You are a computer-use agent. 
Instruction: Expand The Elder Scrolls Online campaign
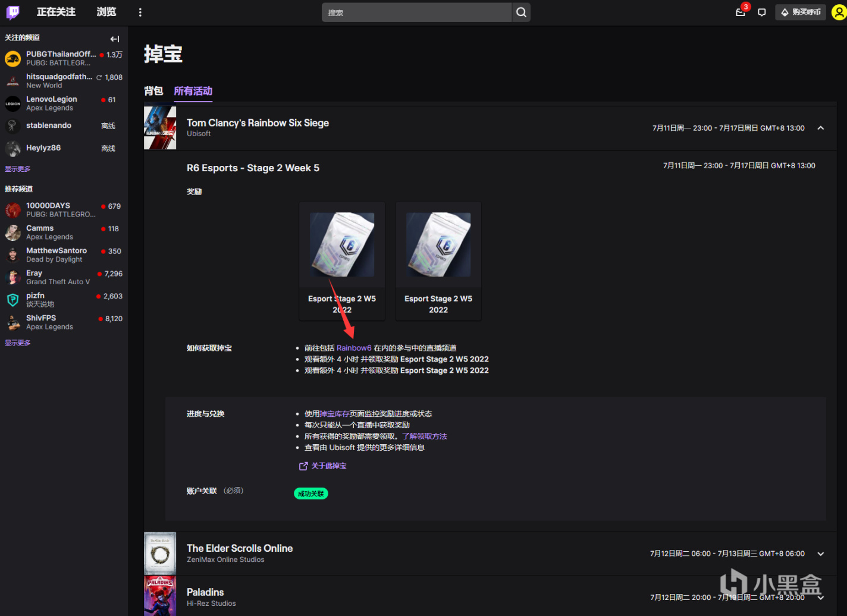(x=821, y=554)
